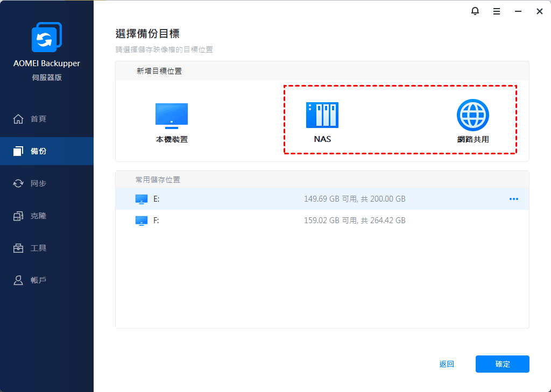
Task: Open the 工具 tools section
Action: tap(47, 248)
